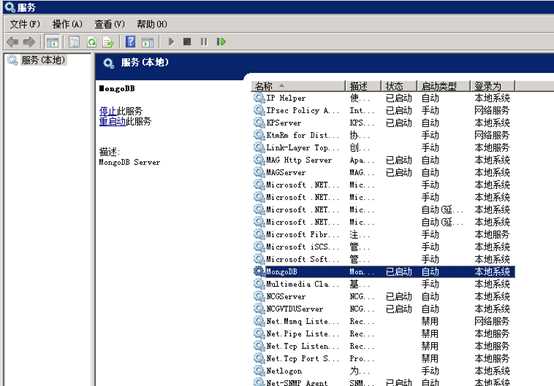
Task: Click the Pause Service button
Action: pyautogui.click(x=204, y=42)
